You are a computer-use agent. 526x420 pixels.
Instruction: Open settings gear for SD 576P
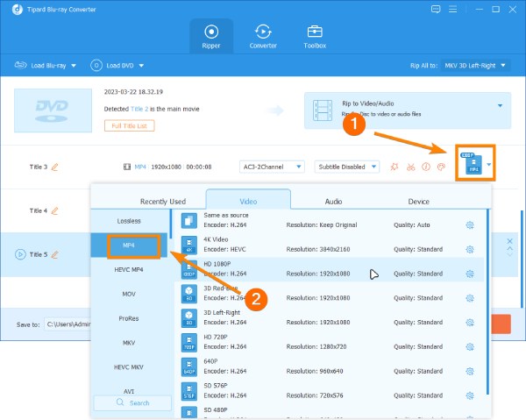coord(470,395)
